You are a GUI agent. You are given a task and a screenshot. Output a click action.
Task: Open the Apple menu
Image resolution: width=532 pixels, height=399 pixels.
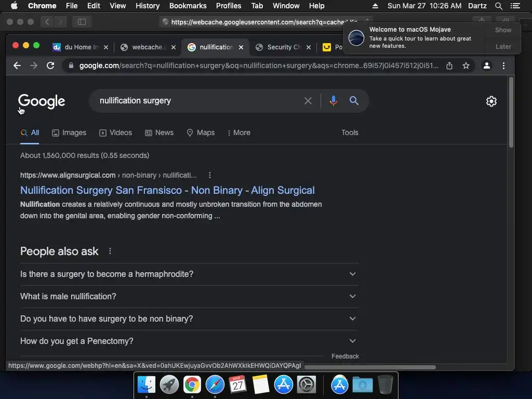tap(14, 6)
